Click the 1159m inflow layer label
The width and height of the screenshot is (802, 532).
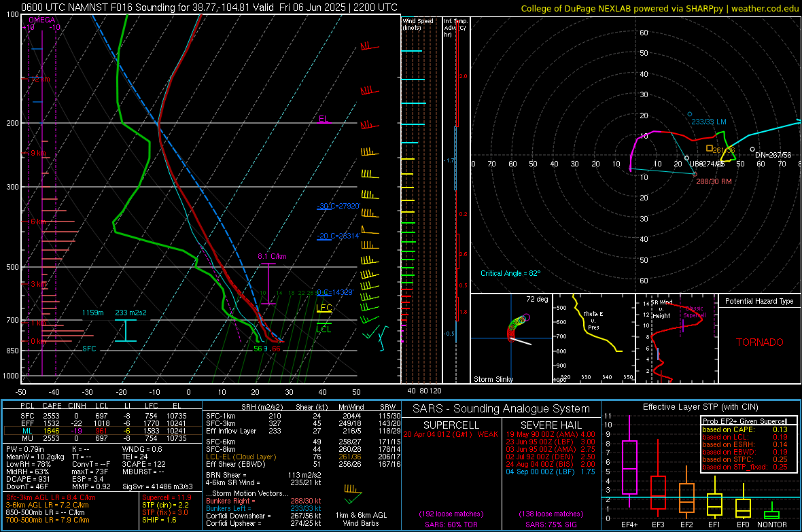tap(92, 313)
